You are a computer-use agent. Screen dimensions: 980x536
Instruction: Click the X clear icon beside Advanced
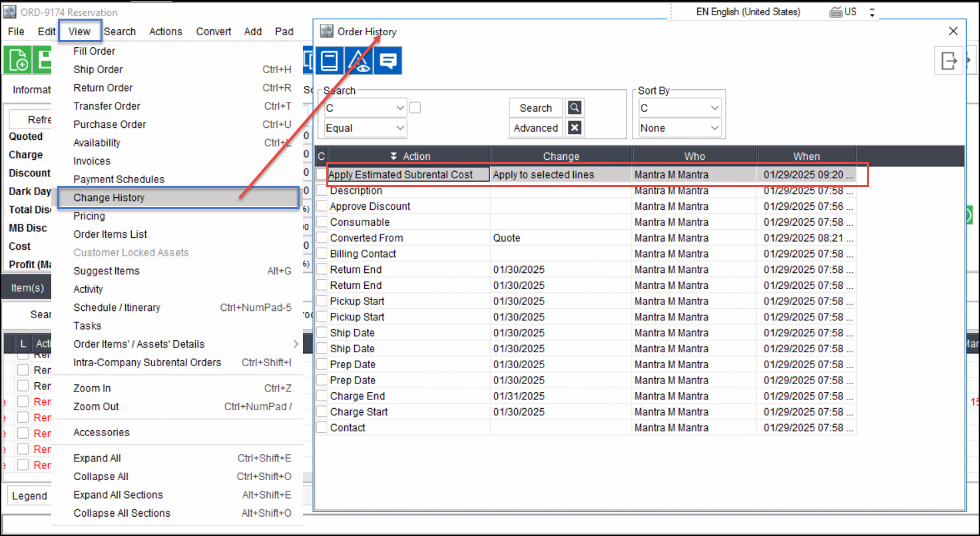[x=574, y=128]
